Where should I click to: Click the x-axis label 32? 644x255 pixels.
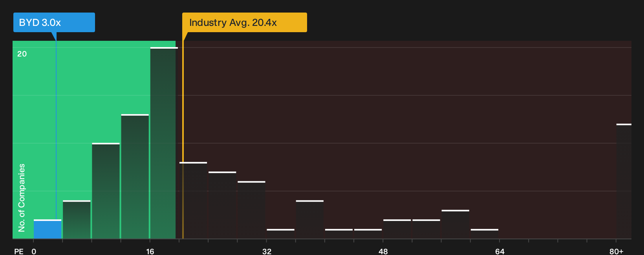coord(267,251)
